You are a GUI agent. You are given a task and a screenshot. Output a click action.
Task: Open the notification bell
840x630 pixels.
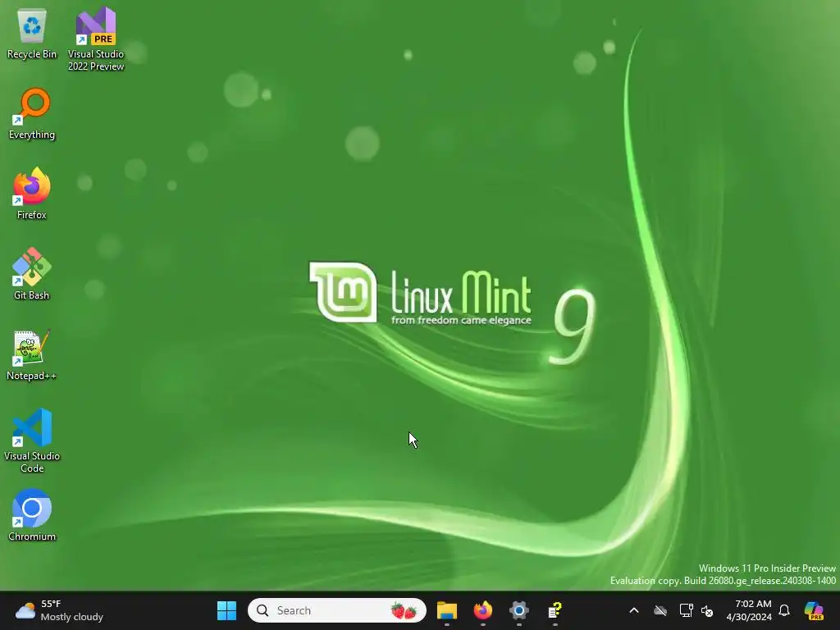click(x=784, y=610)
